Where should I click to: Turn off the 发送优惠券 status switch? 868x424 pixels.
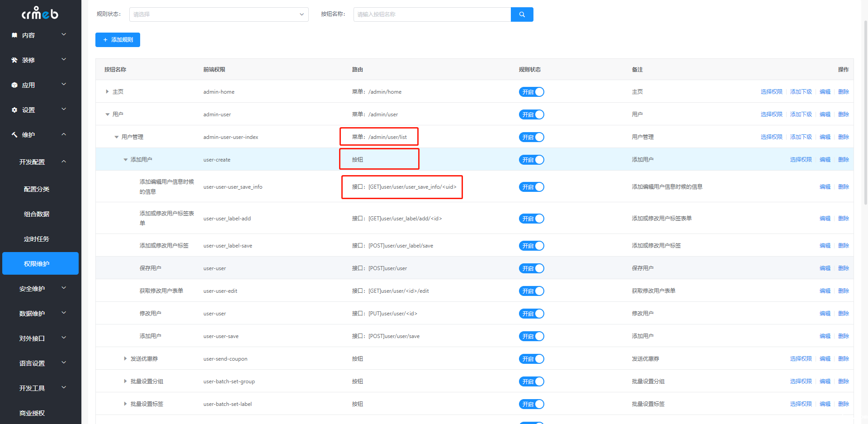click(x=531, y=359)
